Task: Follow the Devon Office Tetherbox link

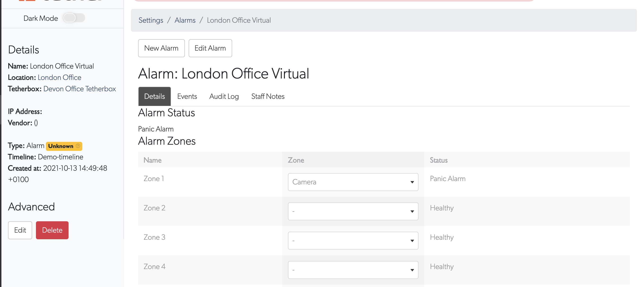Action: [79, 89]
